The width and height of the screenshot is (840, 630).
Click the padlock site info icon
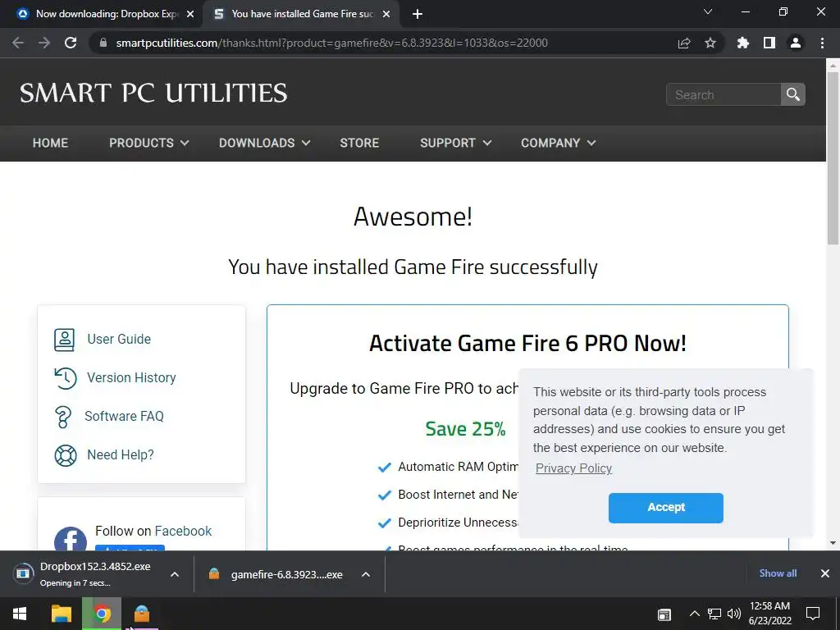[x=103, y=43]
